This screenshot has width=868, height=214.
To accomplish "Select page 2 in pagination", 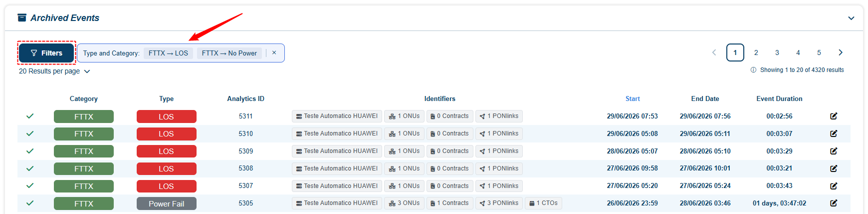I will point(756,52).
